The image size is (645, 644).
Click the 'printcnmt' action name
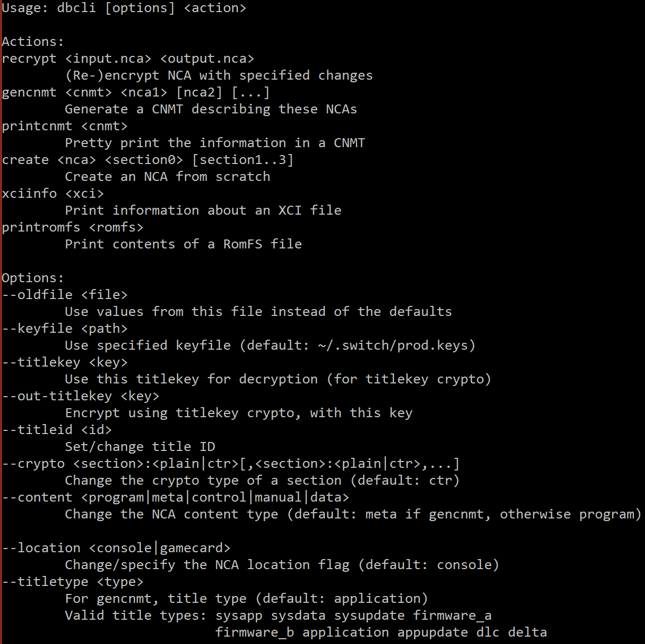point(37,126)
